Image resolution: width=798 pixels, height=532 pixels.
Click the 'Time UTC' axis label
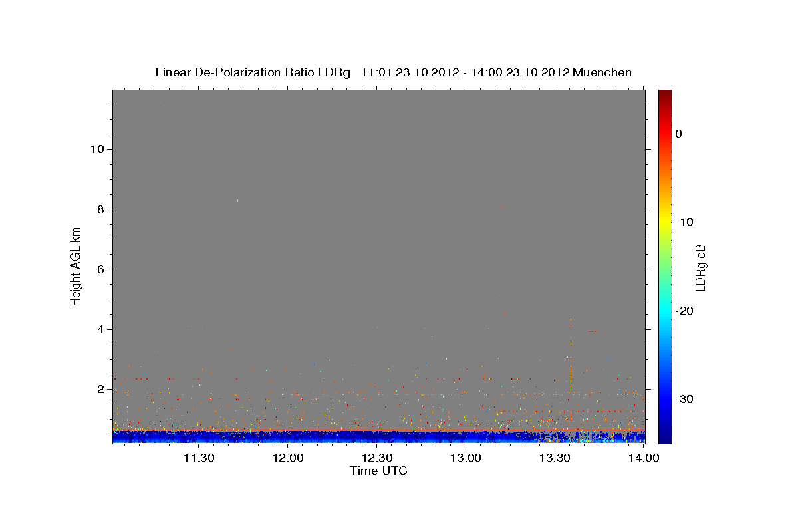pos(378,471)
